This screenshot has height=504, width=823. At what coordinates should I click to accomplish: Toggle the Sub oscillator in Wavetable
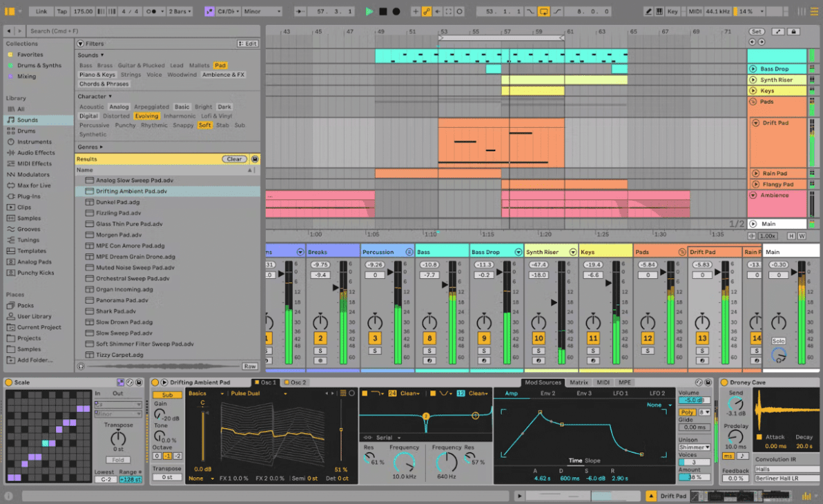166,393
